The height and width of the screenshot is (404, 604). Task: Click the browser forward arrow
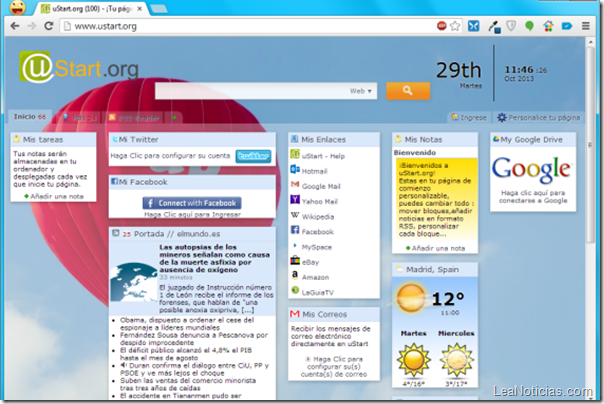coord(32,26)
